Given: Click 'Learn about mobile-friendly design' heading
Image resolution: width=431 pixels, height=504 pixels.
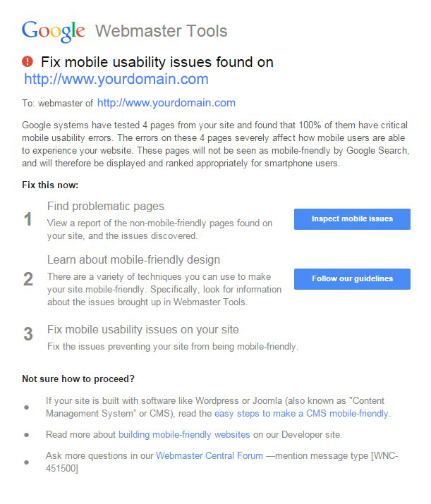Looking at the screenshot, I should click(133, 259).
